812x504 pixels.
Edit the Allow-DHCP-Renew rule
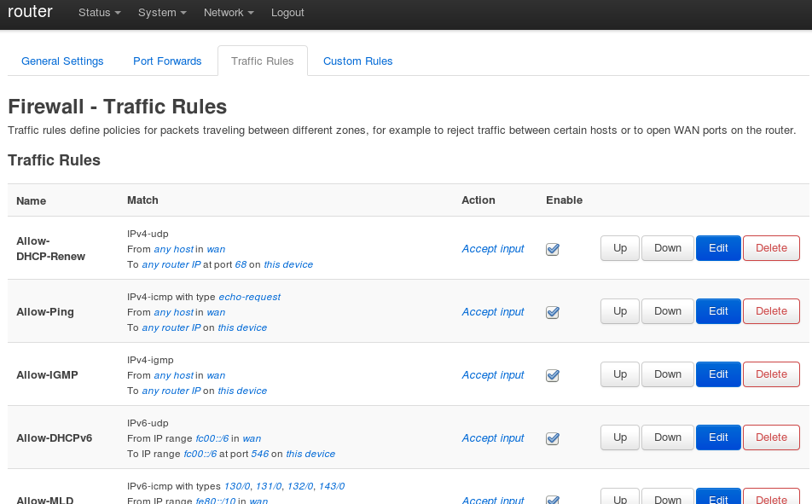pos(718,248)
